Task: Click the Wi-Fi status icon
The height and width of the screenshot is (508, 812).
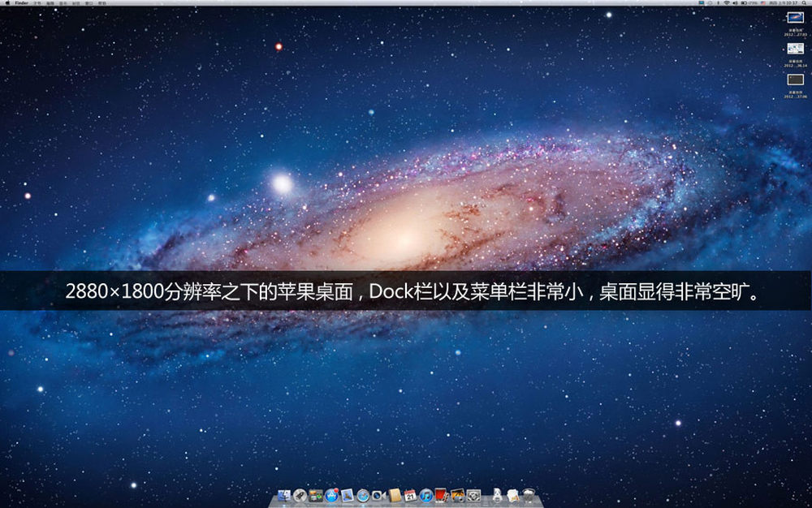Action: point(727,3)
